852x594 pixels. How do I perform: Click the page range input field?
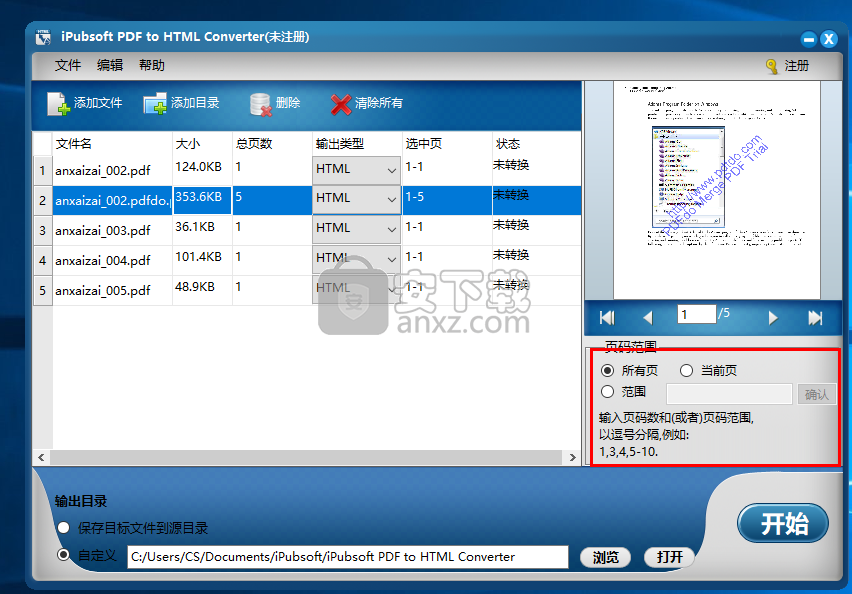coord(729,394)
